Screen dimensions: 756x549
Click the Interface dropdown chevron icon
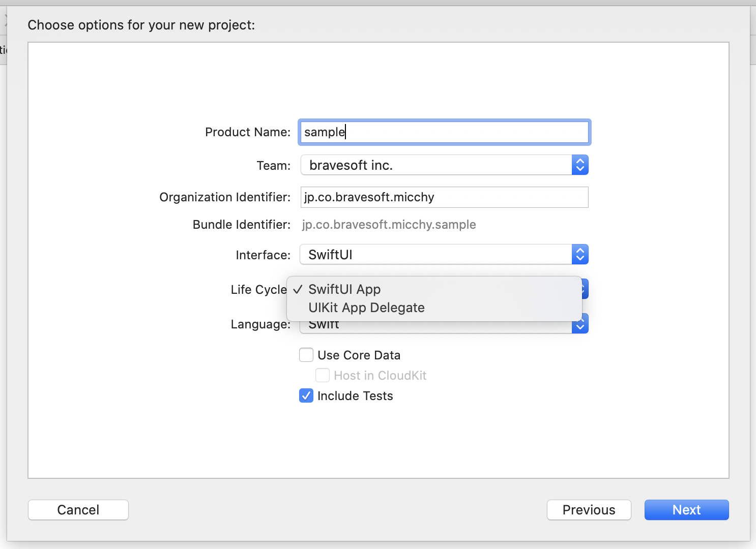(580, 254)
